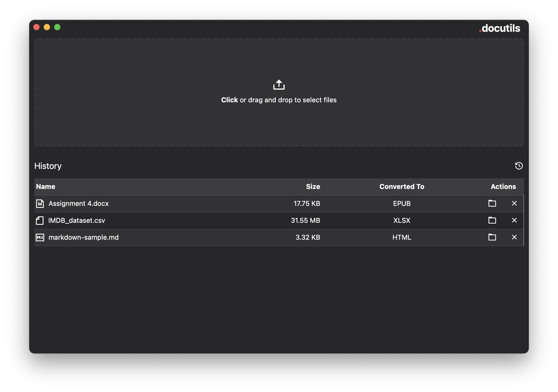Image resolution: width=558 pixels, height=392 pixels.
Task: Sort history by the Size column
Action: coord(313,186)
